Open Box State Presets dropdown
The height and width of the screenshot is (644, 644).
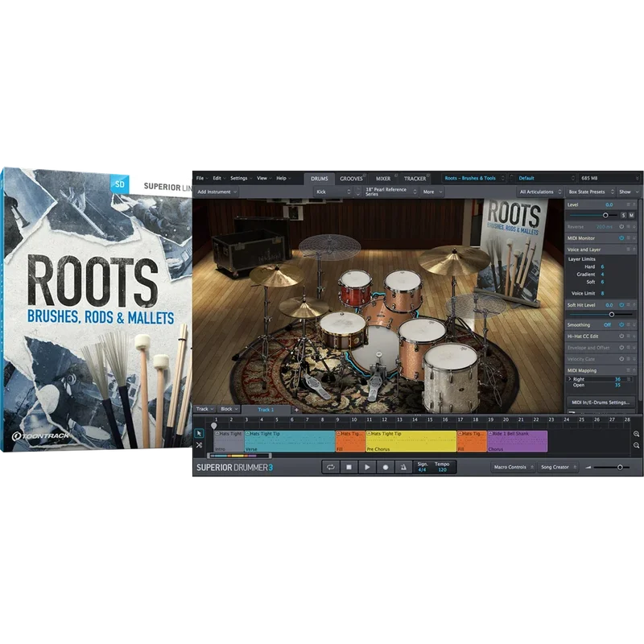[x=591, y=192]
